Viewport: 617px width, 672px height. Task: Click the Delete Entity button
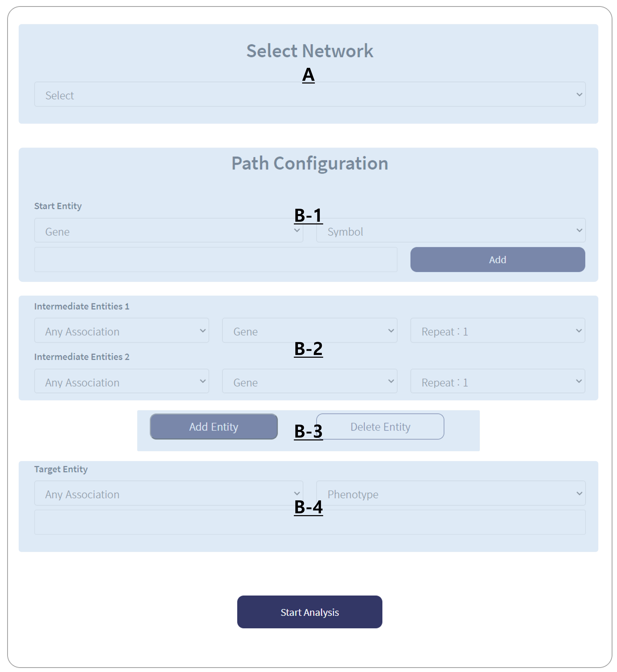[x=380, y=427]
